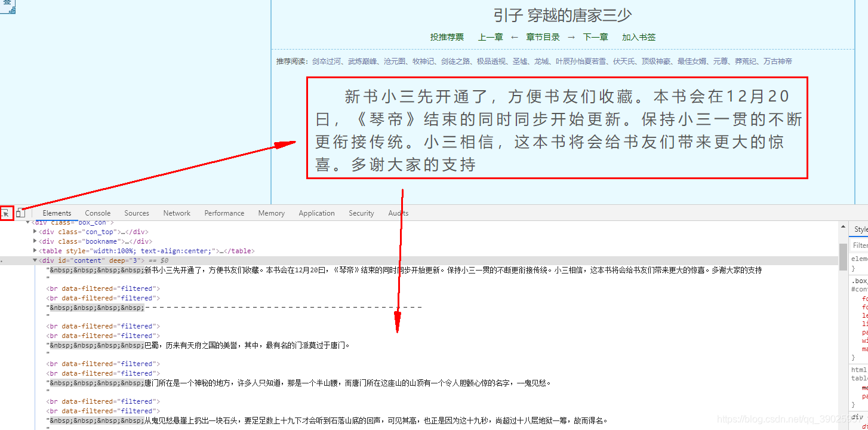Screen dimensions: 868x430
Task: Open recommended book 元尊
Action: 721,61
